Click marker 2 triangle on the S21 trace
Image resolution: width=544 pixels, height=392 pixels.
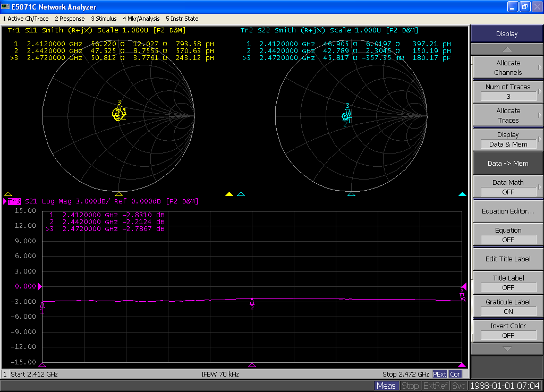(252, 302)
